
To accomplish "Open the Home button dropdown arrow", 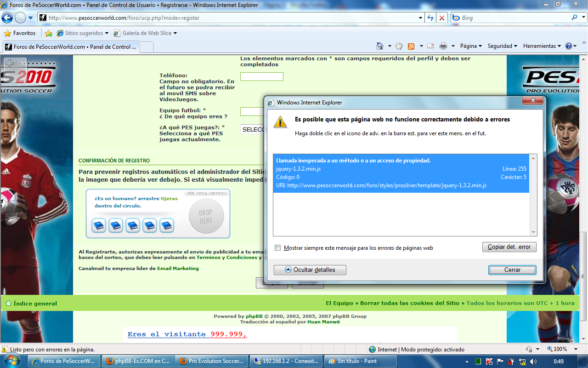I will point(390,46).
